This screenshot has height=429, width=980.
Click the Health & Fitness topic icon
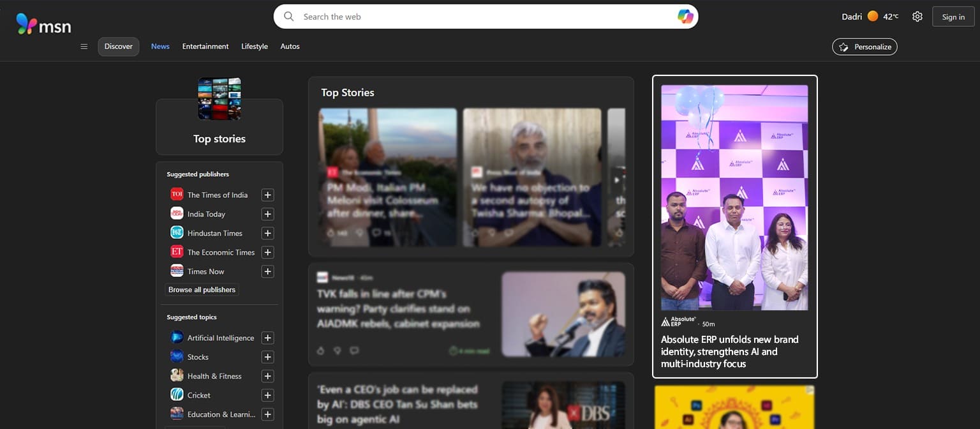pos(177,375)
